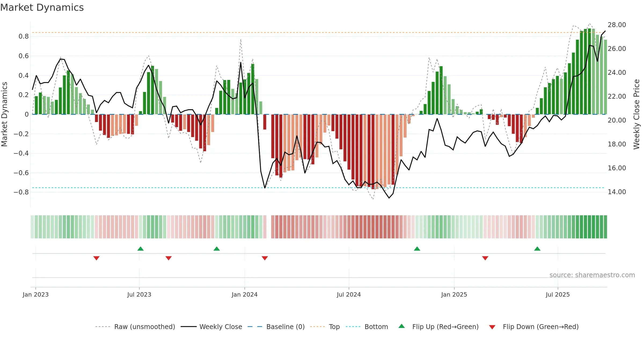The width and height of the screenshot is (644, 362).
Task: Select the Flip Down marker after Jan 2025
Action: point(485,258)
